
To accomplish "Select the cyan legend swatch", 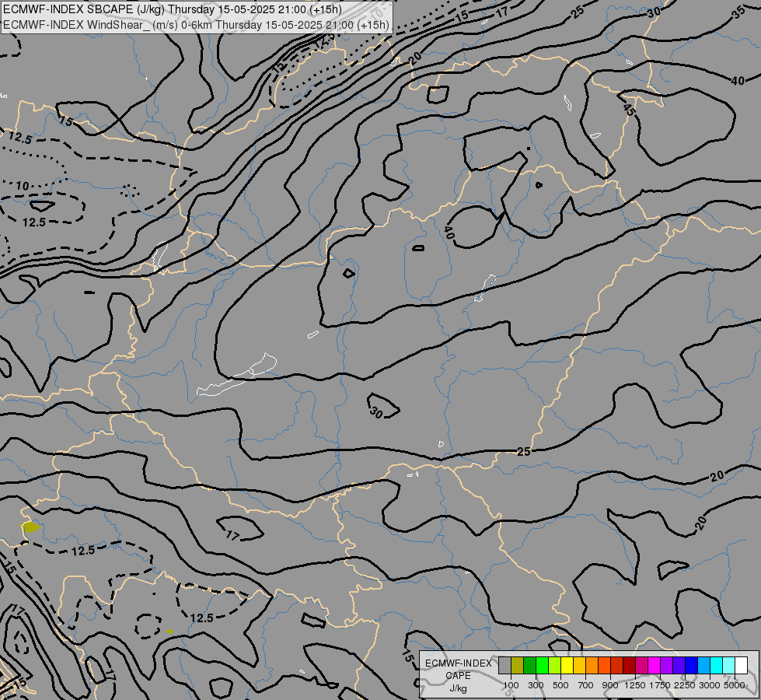I will (717, 665).
